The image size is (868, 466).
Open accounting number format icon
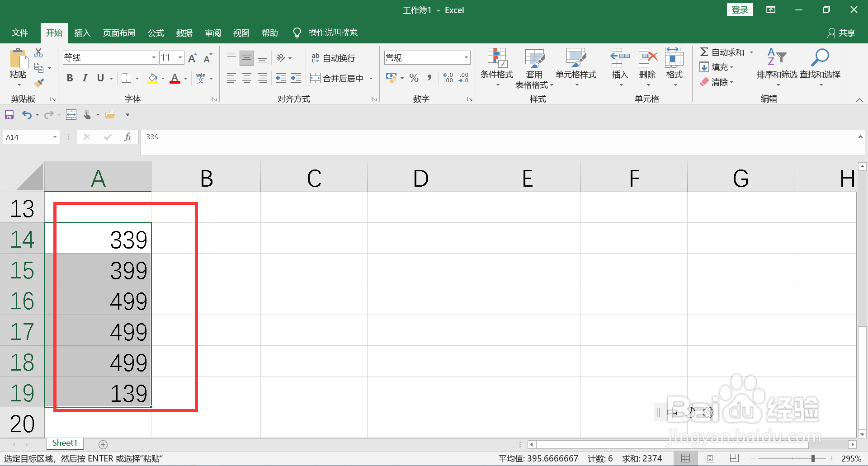pyautogui.click(x=391, y=78)
